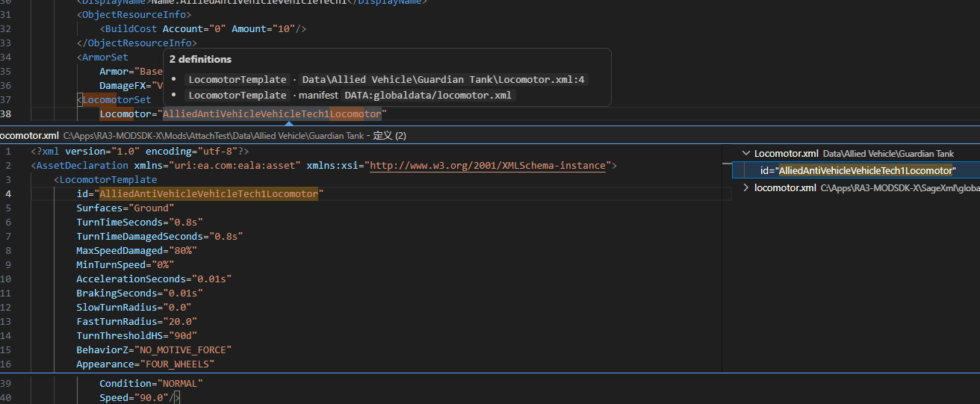Click the LocomotorTemplate tag on peek editor line 3
This screenshot has width=980, height=404.
(x=108, y=179)
